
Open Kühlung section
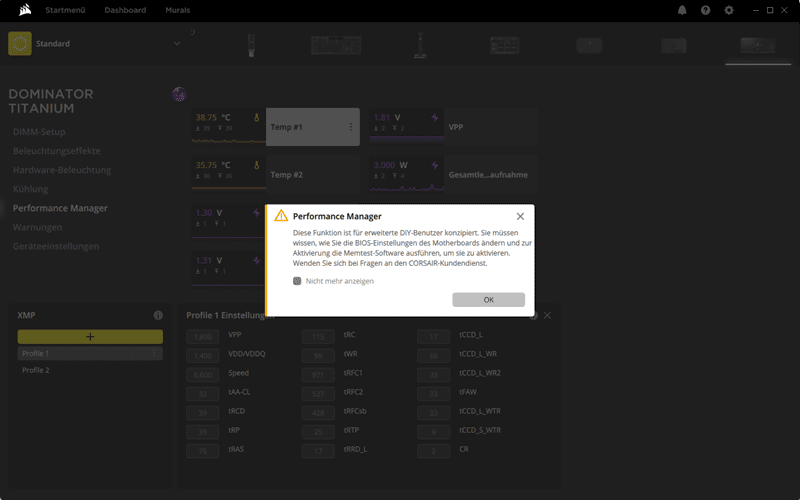point(31,189)
